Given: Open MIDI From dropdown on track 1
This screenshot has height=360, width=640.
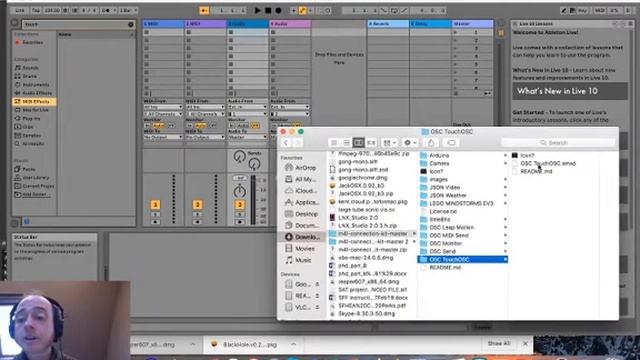Looking at the screenshot, I should pyautogui.click(x=163, y=107).
